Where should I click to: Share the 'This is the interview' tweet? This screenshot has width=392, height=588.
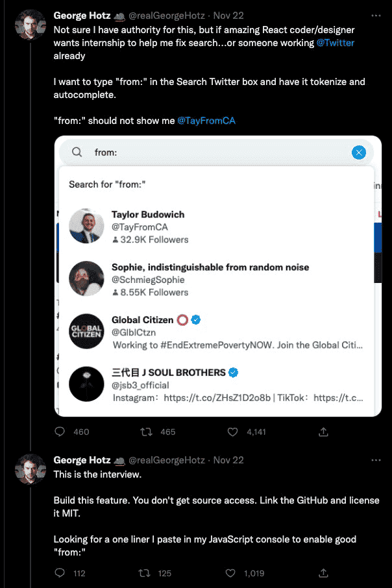[x=323, y=573]
